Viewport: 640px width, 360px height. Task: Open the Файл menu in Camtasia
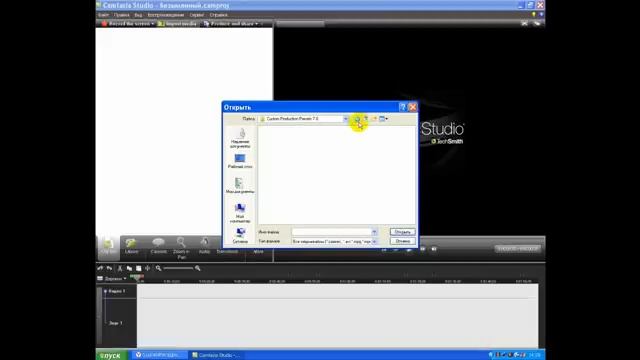103,15
